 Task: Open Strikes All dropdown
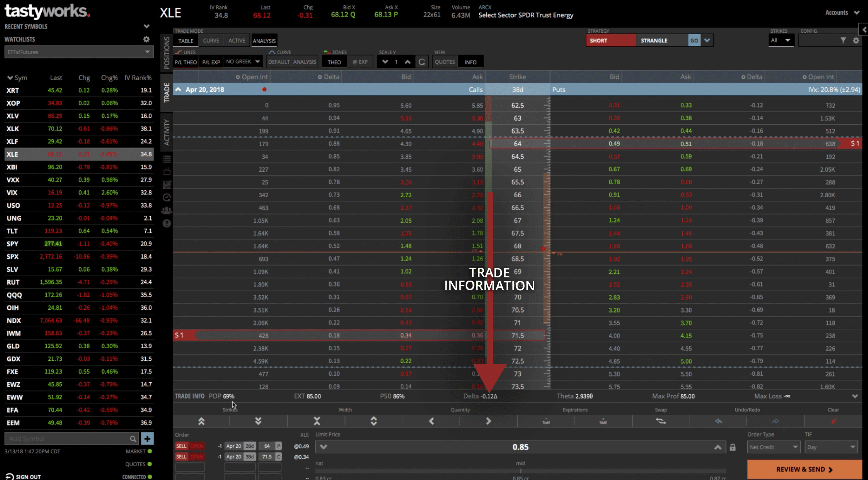click(x=781, y=40)
